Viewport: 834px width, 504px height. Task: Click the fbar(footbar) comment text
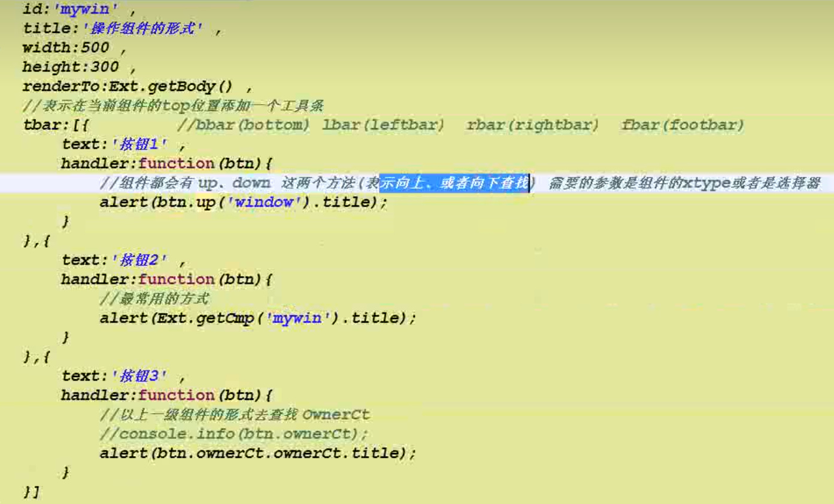683,125
